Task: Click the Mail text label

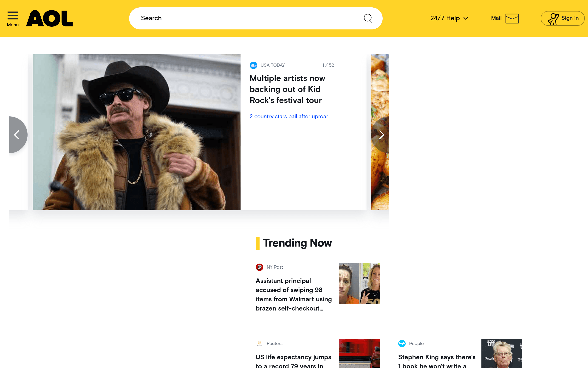Action: pos(496,18)
